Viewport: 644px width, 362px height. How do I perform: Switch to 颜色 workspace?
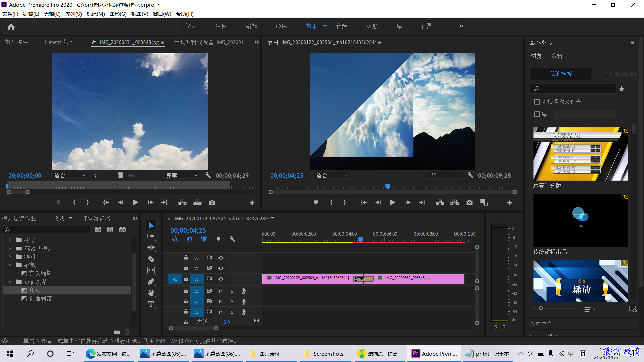[x=281, y=26]
